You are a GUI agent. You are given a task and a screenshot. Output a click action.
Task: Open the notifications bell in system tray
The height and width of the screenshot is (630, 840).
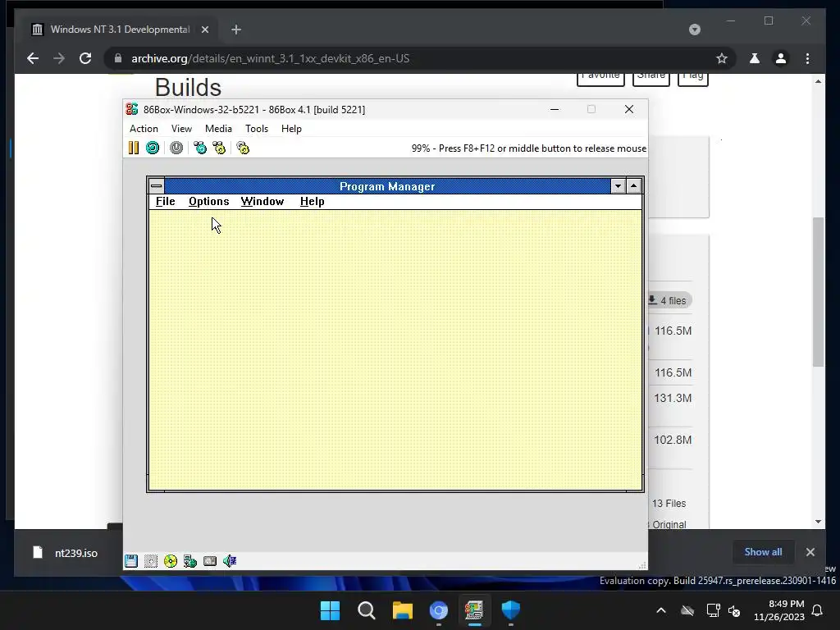pos(818,610)
